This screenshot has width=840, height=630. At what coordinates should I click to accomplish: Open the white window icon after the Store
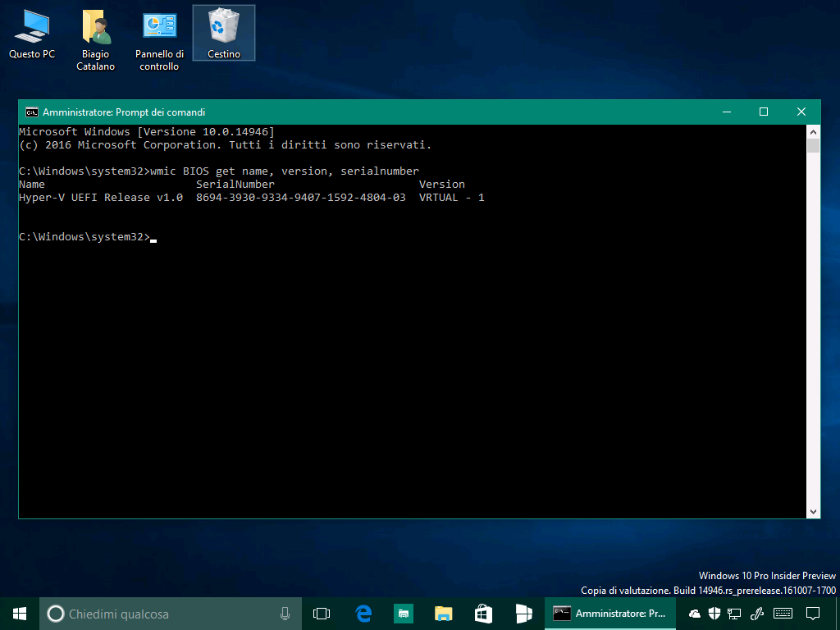coord(523,614)
